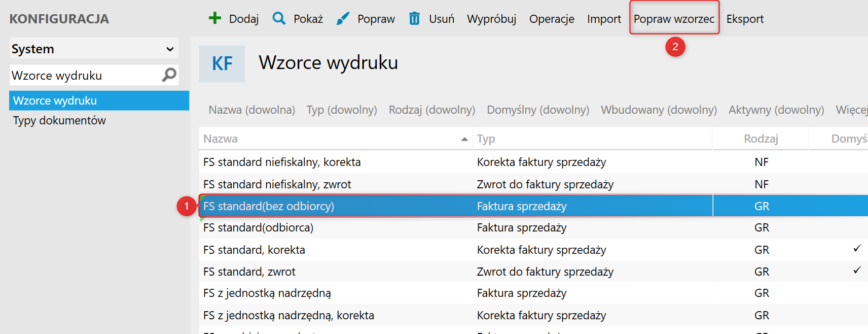Click the Wypróbuj toolbar option
This screenshot has width=868, height=334.
491,19
